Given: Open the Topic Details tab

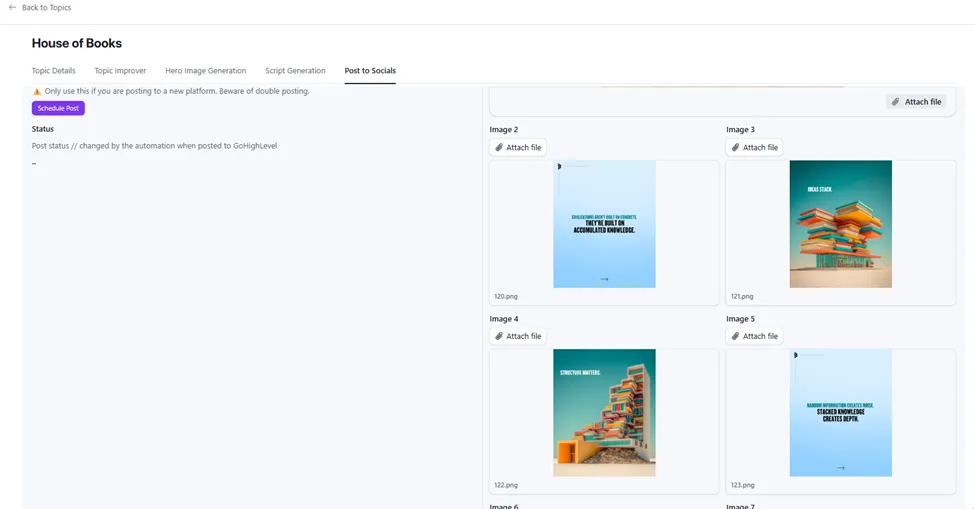Looking at the screenshot, I should [53, 71].
